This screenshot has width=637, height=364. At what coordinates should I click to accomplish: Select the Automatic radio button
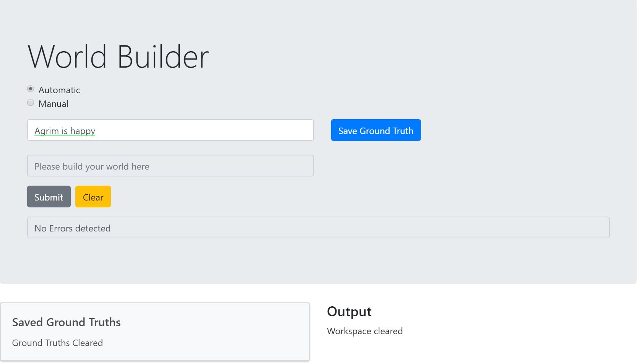(x=31, y=89)
